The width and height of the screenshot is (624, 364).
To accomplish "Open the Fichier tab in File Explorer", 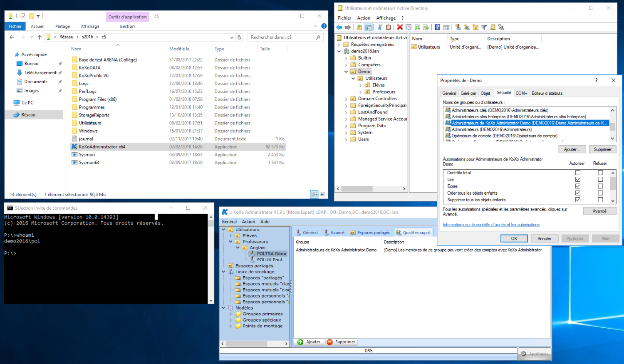I will point(15,26).
